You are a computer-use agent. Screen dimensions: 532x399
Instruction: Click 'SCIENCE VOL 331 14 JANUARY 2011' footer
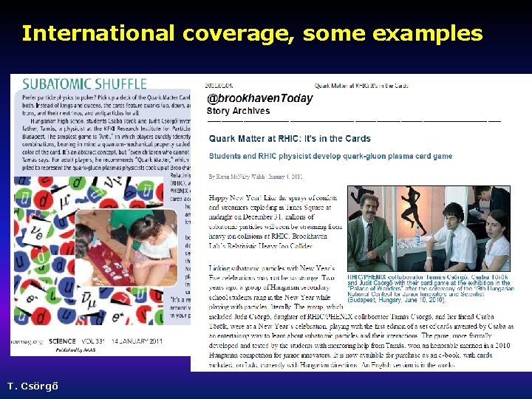105,341
